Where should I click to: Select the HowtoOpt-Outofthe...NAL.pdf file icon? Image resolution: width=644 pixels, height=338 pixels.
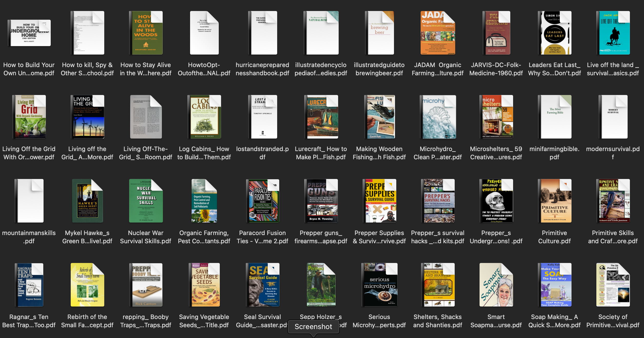tap(204, 33)
